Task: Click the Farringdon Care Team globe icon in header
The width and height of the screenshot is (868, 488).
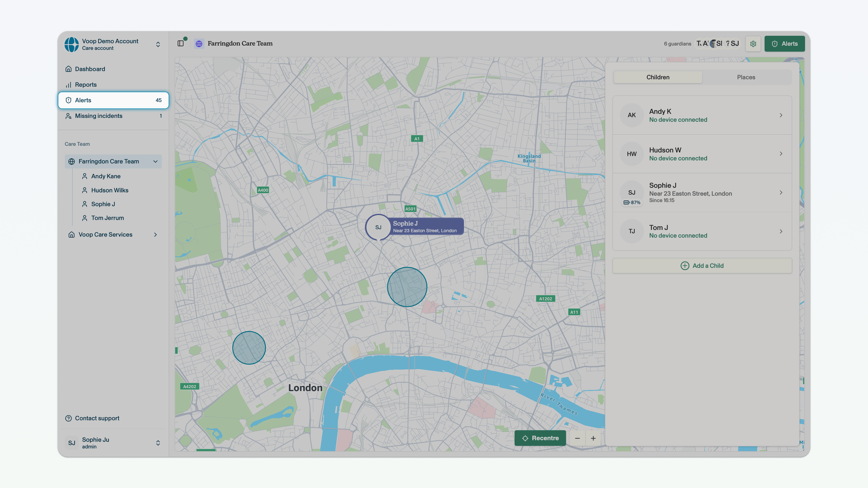Action: tap(199, 43)
